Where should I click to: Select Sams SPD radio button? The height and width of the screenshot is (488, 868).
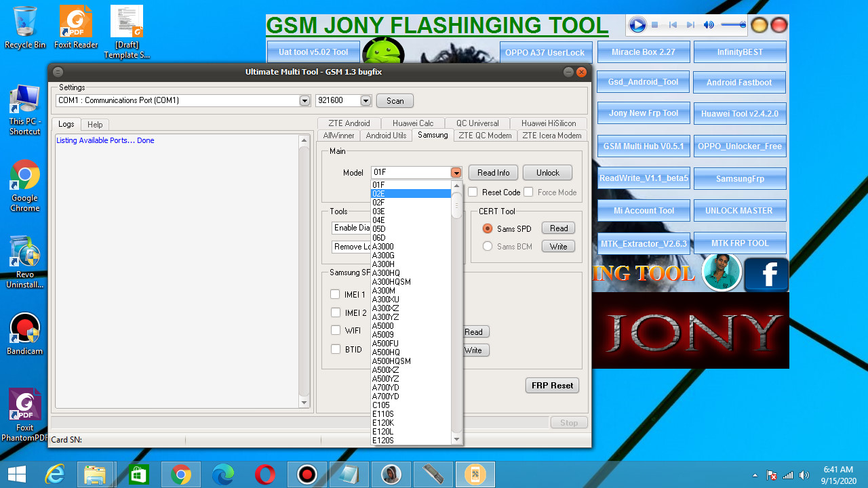[x=487, y=228]
